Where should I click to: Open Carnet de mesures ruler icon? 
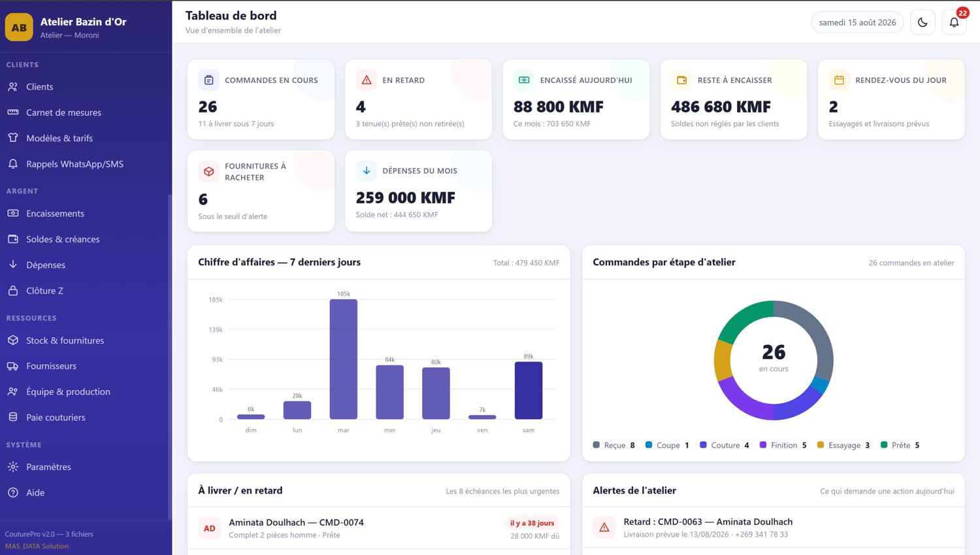13,112
